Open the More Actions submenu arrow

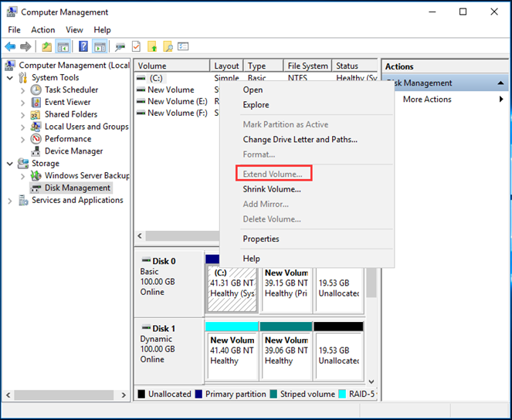click(x=501, y=99)
